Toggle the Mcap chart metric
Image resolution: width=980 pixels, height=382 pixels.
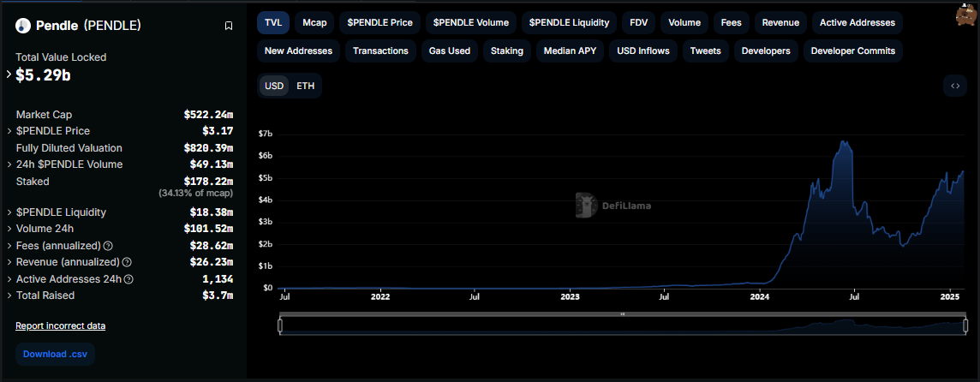pos(314,22)
